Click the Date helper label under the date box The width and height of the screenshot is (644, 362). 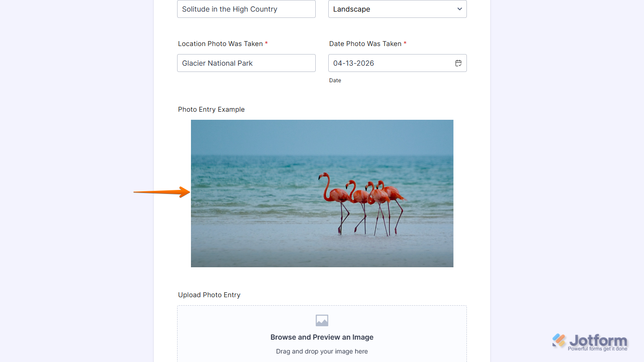tap(335, 80)
